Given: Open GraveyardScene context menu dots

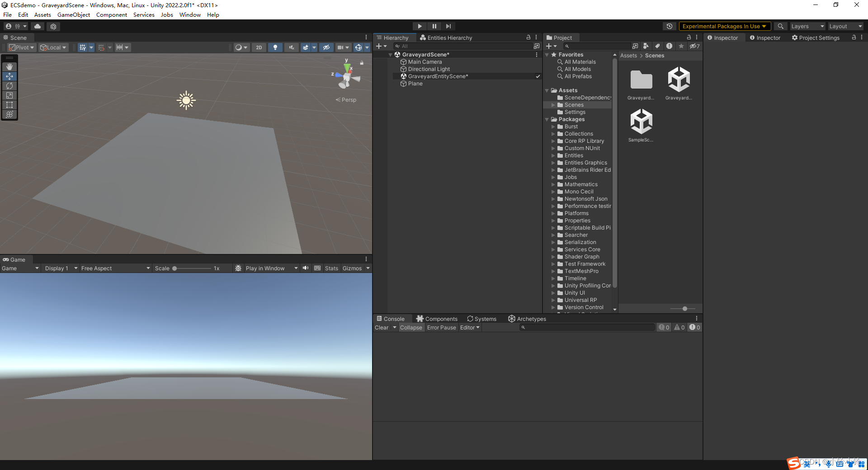Looking at the screenshot, I should 537,55.
